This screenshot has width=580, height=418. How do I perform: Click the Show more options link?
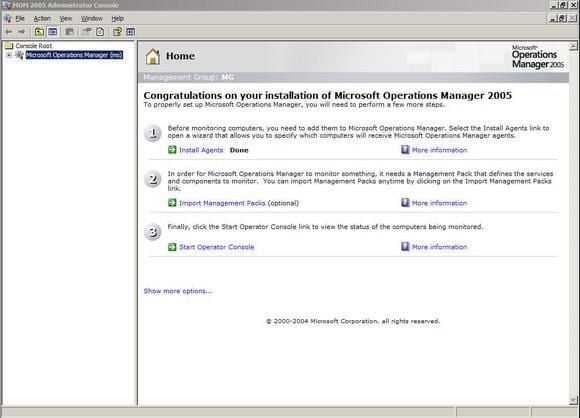178,291
